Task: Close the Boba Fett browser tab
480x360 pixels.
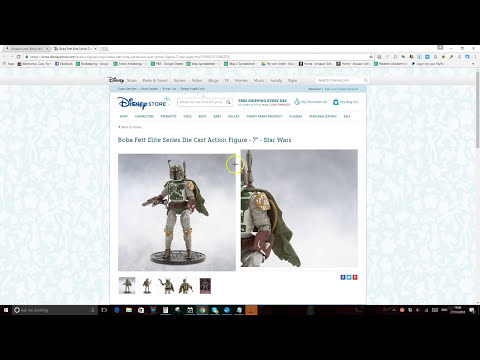Action: click(95, 49)
